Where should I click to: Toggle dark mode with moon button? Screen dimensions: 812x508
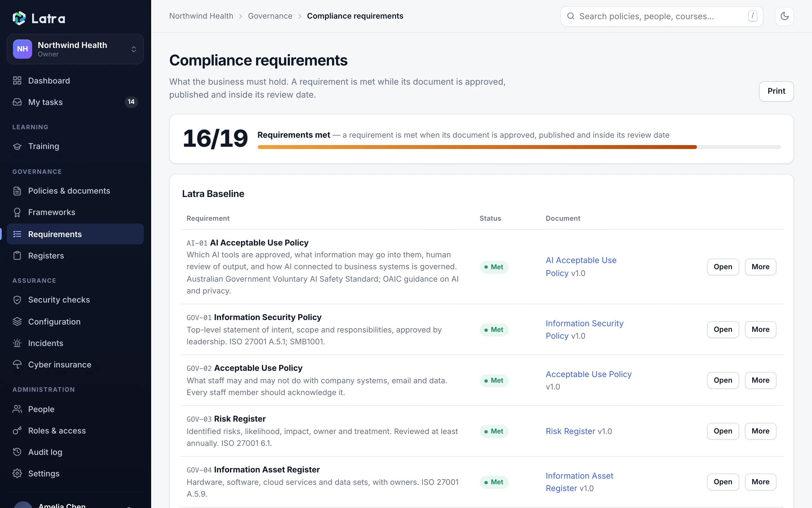coord(784,16)
